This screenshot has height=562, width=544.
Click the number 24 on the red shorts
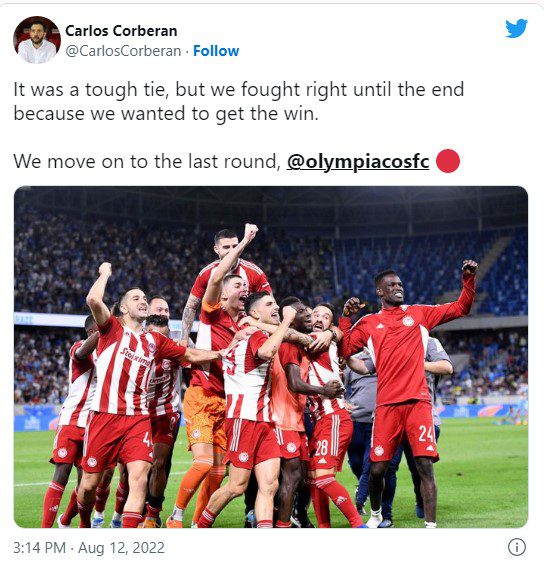click(x=426, y=434)
